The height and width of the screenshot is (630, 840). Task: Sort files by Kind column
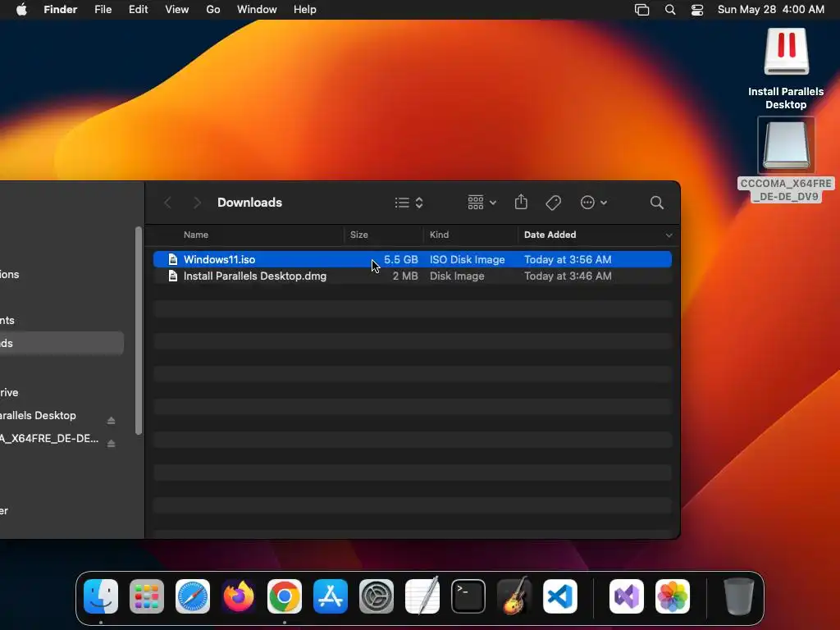(x=440, y=235)
